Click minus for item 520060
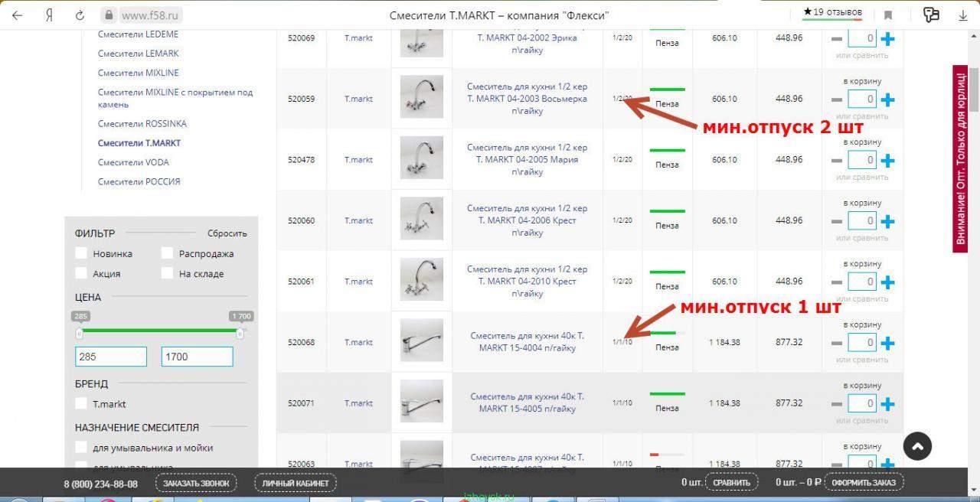 click(x=837, y=221)
